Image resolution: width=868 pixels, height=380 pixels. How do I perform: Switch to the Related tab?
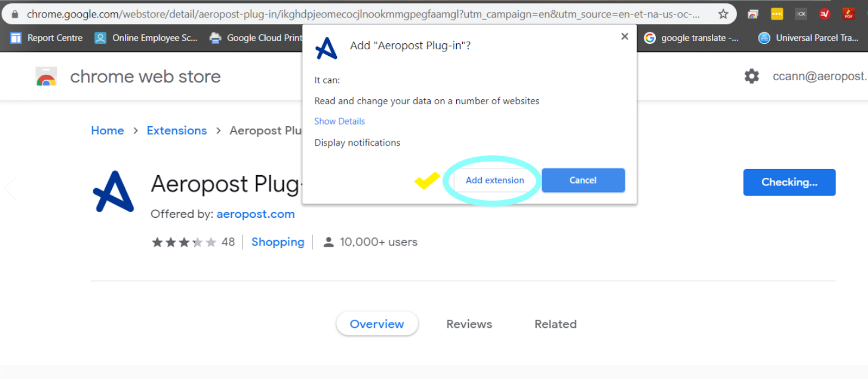point(556,324)
